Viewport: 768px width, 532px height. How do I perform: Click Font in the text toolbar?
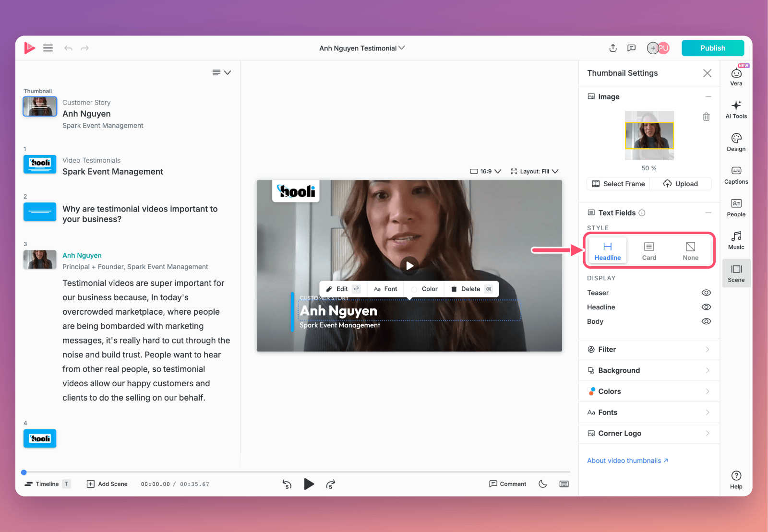coord(385,289)
